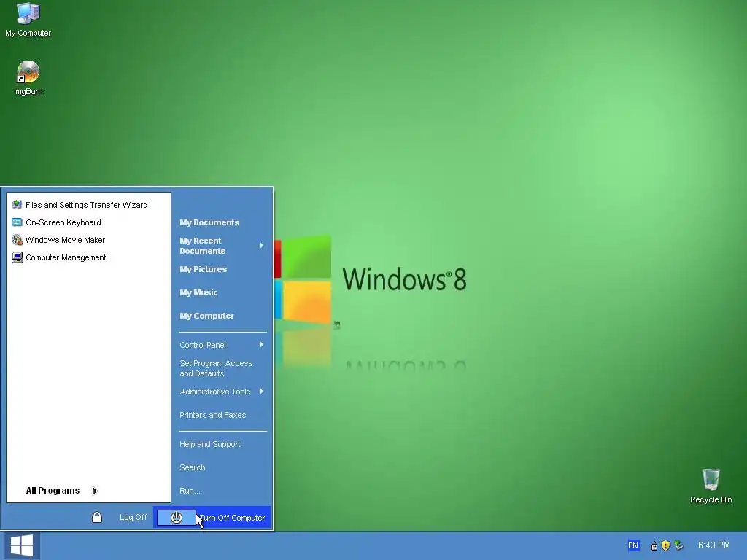Open Search from Start menu
The image size is (747, 560).
192,467
